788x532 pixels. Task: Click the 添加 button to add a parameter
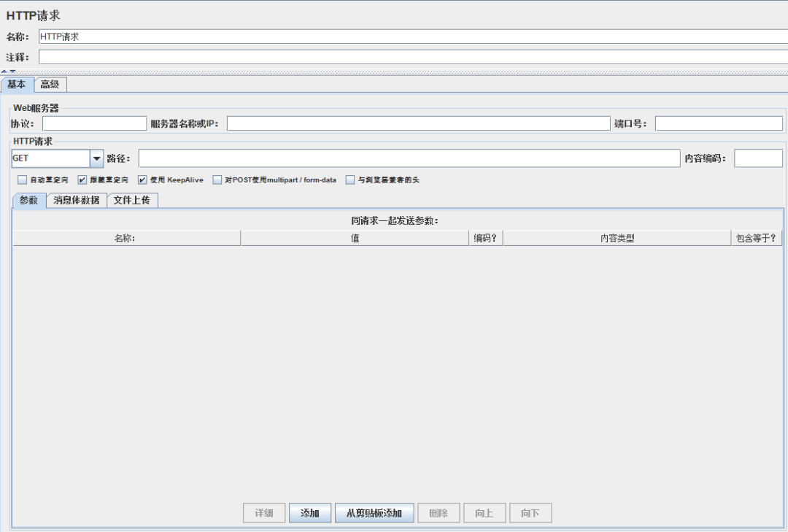click(x=309, y=512)
